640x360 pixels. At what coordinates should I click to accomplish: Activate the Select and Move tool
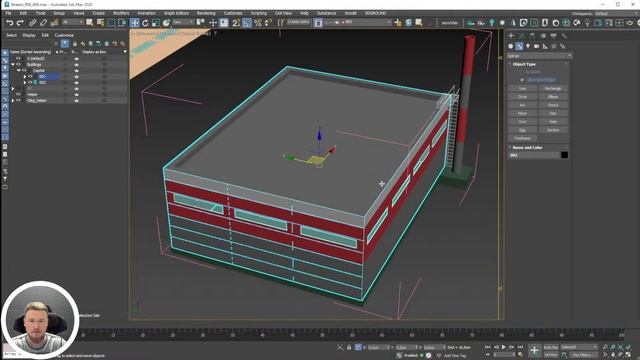(134, 23)
